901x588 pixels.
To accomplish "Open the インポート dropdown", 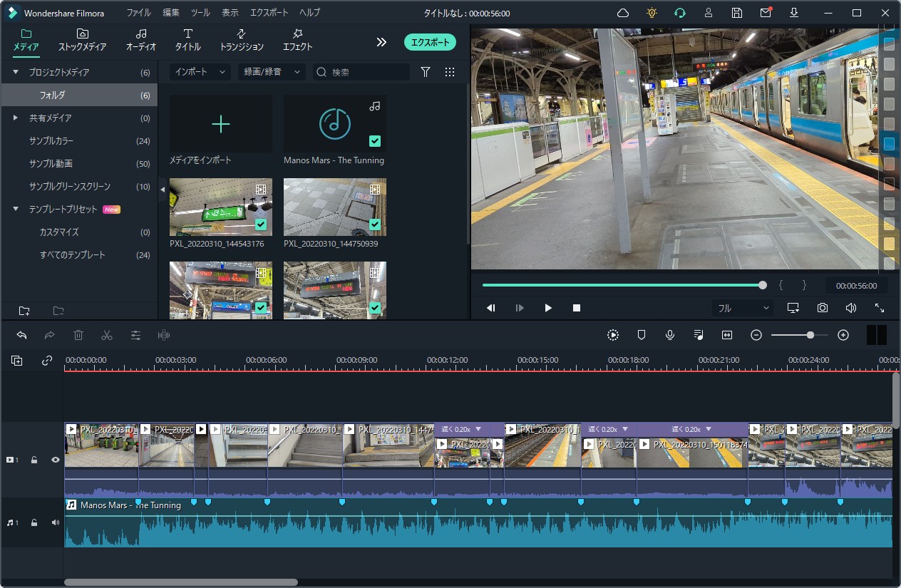I will [x=200, y=72].
